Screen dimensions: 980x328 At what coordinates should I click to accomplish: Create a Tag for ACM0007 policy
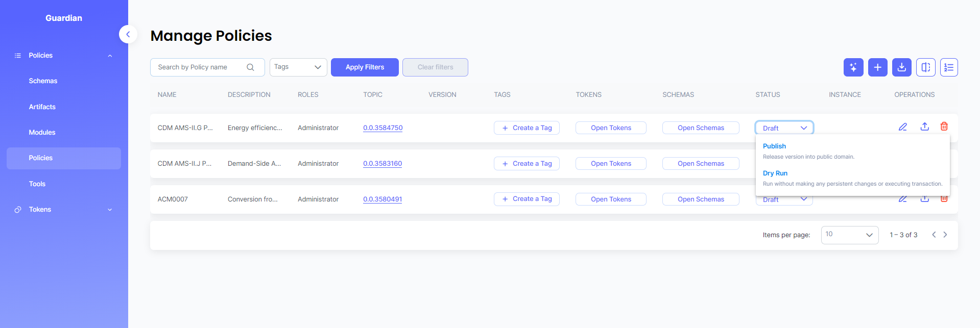click(x=527, y=199)
